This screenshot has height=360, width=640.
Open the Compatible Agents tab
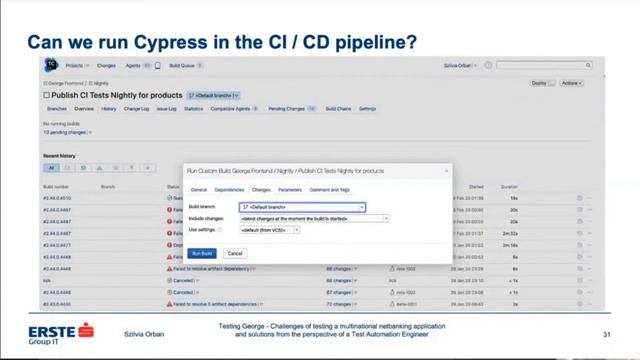click(x=234, y=109)
